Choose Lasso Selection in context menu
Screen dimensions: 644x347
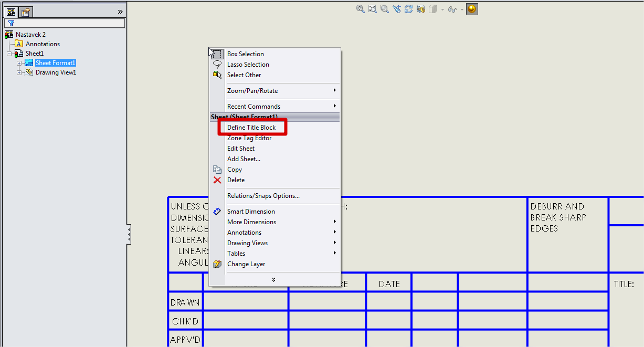248,65
